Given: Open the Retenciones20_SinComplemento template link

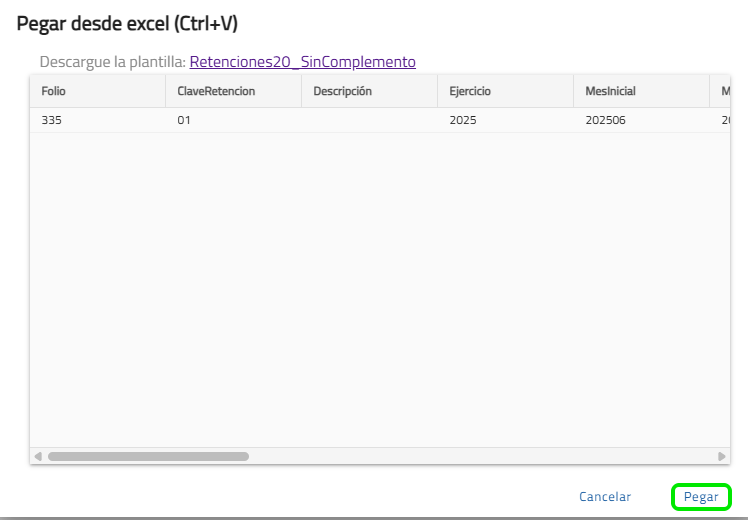Looking at the screenshot, I should point(302,62).
